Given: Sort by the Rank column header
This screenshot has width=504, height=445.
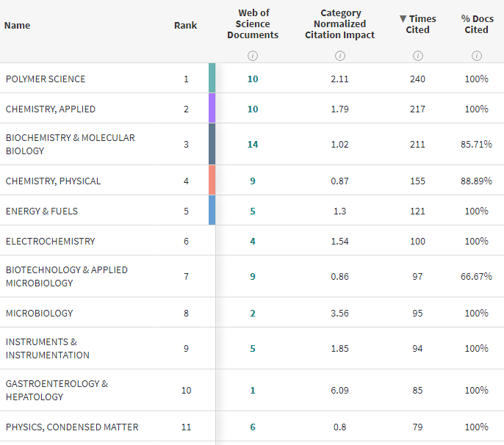Looking at the screenshot, I should (185, 25).
